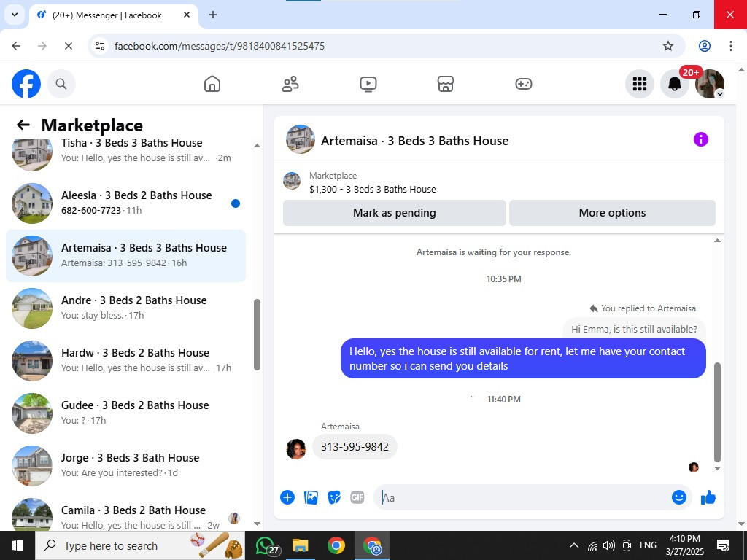Image resolution: width=747 pixels, height=560 pixels.
Task: Open the Chrome three-dot menu
Action: (731, 46)
